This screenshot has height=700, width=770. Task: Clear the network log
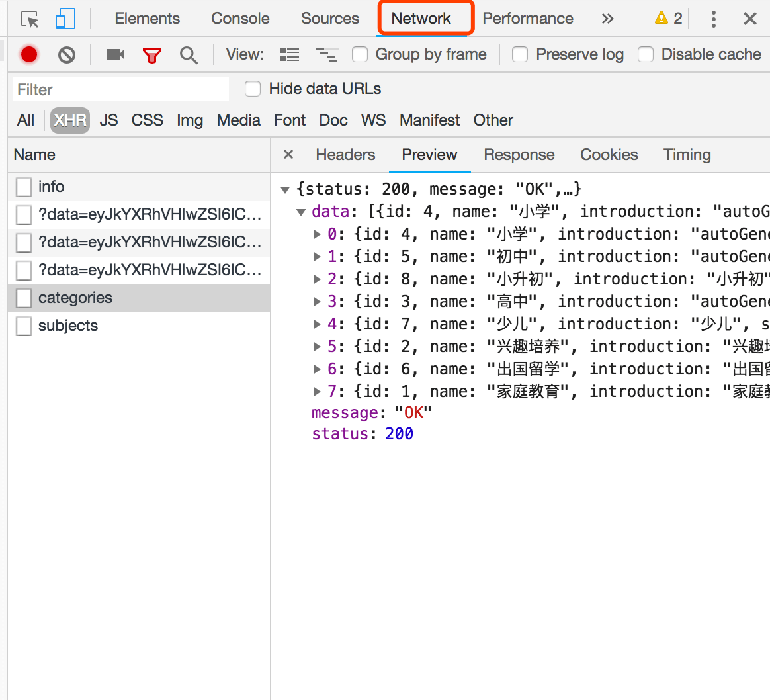[x=66, y=54]
